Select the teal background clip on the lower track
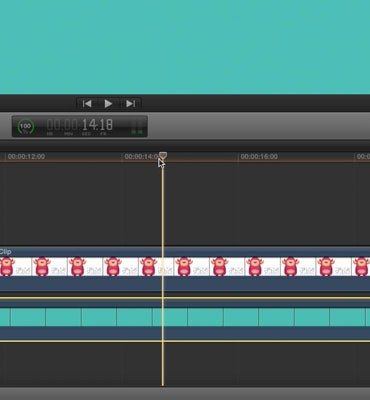Screen dimensions: 370x400 pos(185,317)
